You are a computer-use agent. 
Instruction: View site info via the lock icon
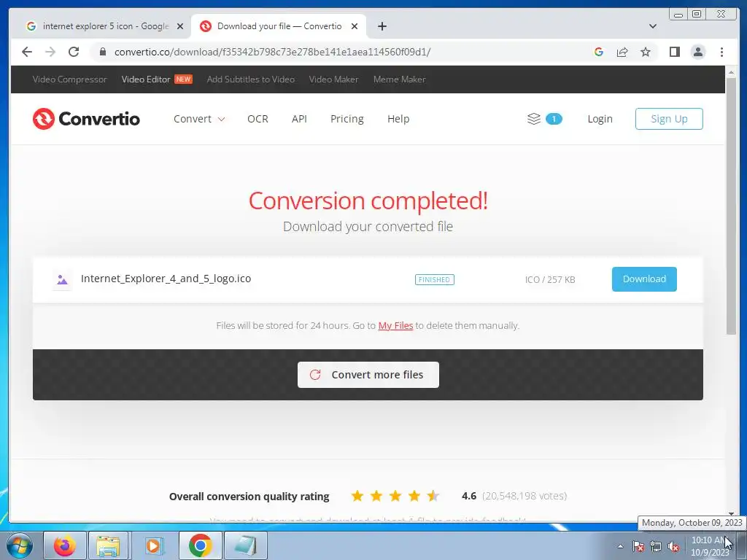pyautogui.click(x=102, y=52)
